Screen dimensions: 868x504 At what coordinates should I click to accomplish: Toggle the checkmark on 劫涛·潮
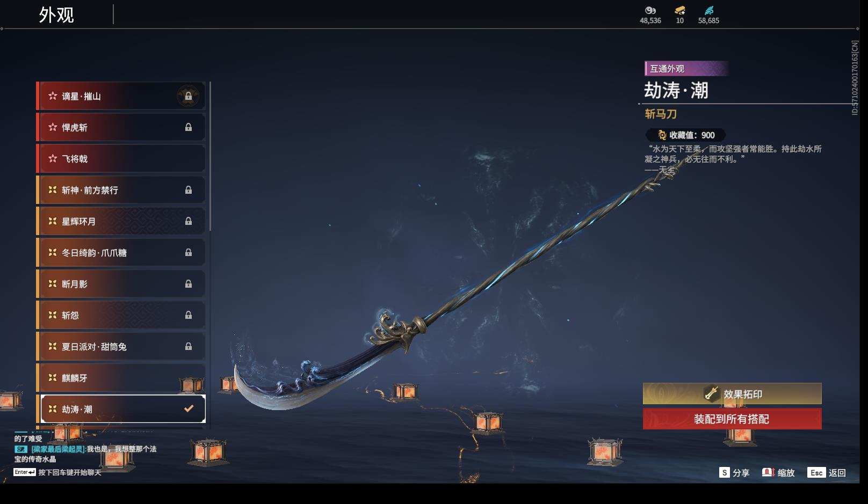pyautogui.click(x=189, y=409)
